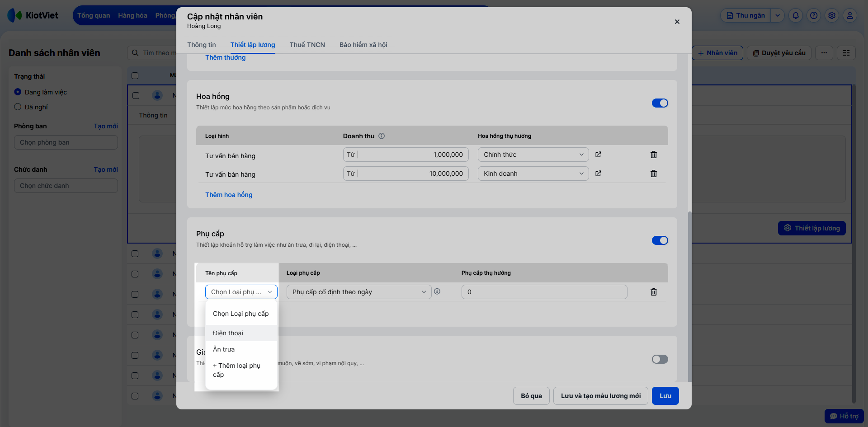
Task: Click the Lưu button
Action: coord(665,396)
